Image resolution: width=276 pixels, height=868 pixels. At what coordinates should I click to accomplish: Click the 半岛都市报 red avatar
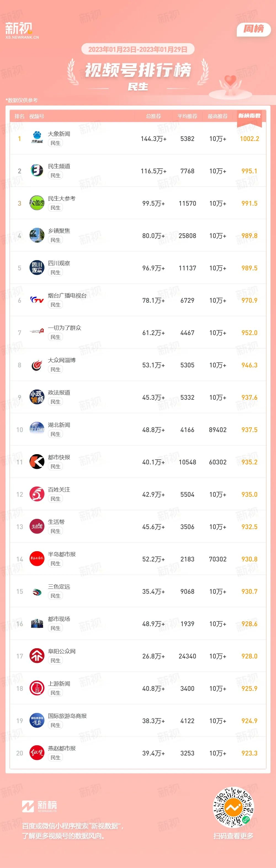[x=37, y=559]
